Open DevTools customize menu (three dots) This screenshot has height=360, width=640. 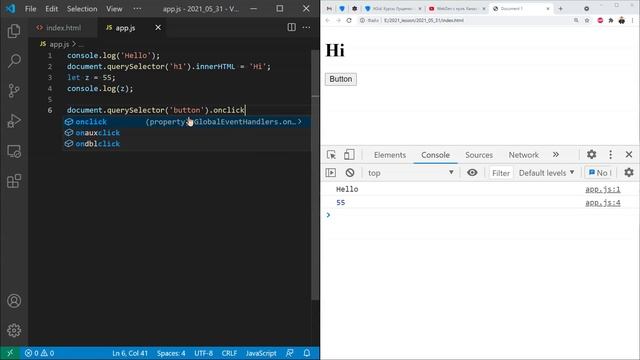(610, 154)
